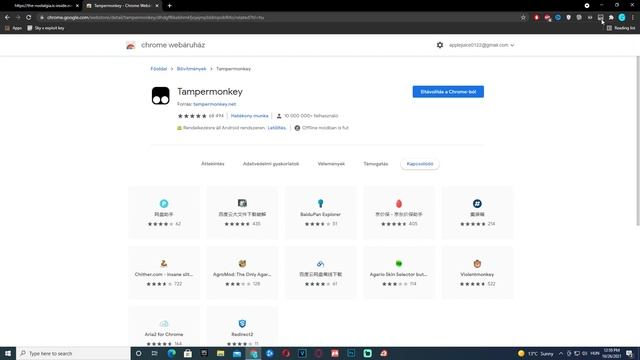Open the Sky x exploit key bookmark
The width and height of the screenshot is (640, 360).
46,28
